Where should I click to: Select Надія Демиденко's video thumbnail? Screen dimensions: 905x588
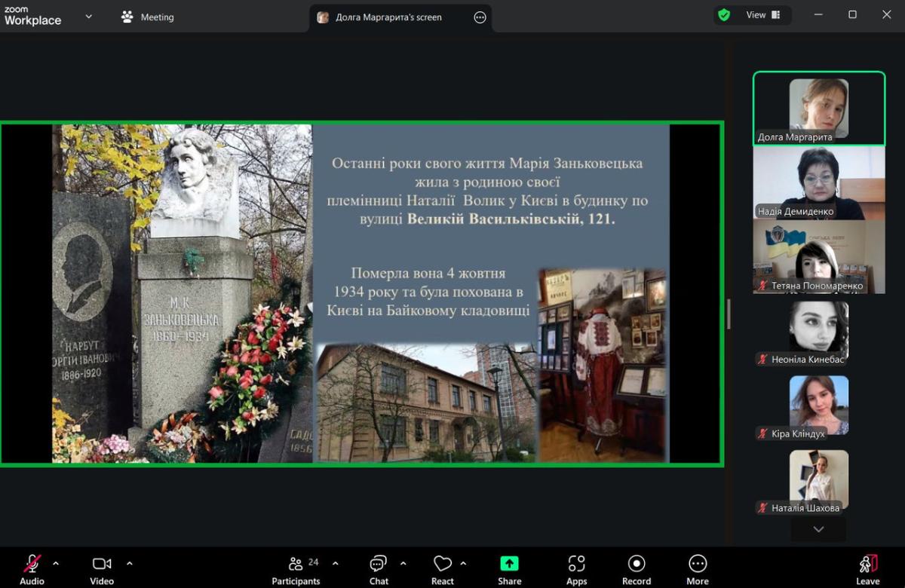click(818, 182)
